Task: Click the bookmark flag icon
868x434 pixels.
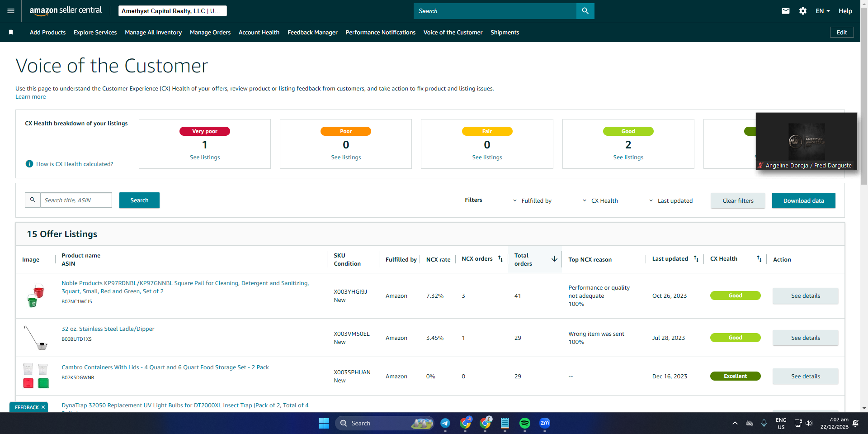Action: [x=11, y=32]
